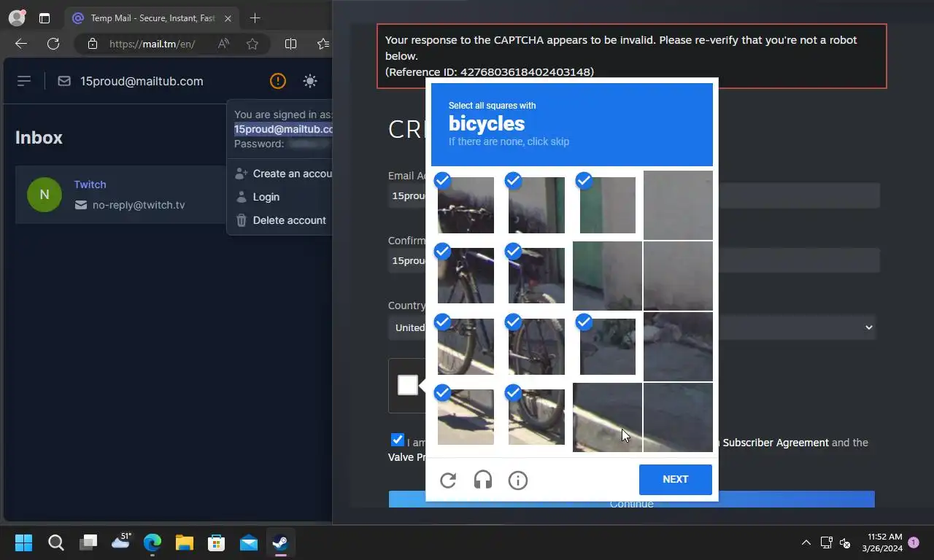Open Microsoft Store from taskbar
The width and height of the screenshot is (934, 560).
click(x=217, y=542)
